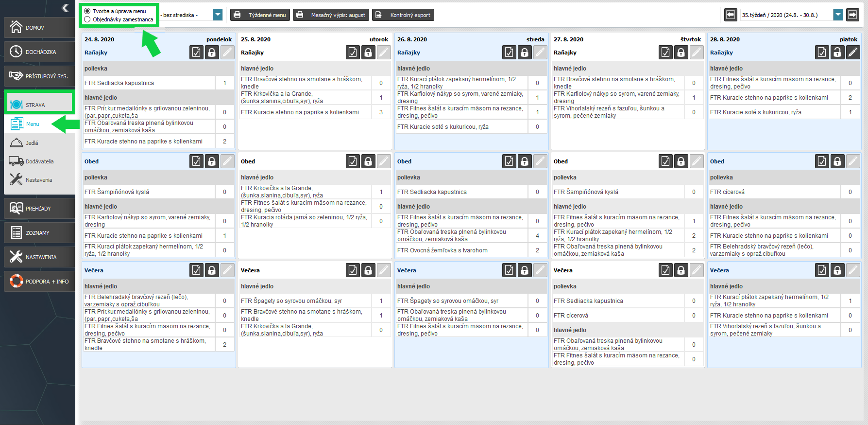Image resolution: width=868 pixels, height=425 pixels.
Task: Click the 24. 8. 2020 pondelok header
Action: pos(158,39)
